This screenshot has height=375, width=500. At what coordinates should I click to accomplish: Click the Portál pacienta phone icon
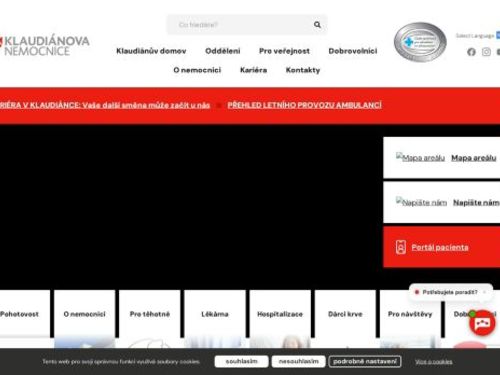point(401,247)
